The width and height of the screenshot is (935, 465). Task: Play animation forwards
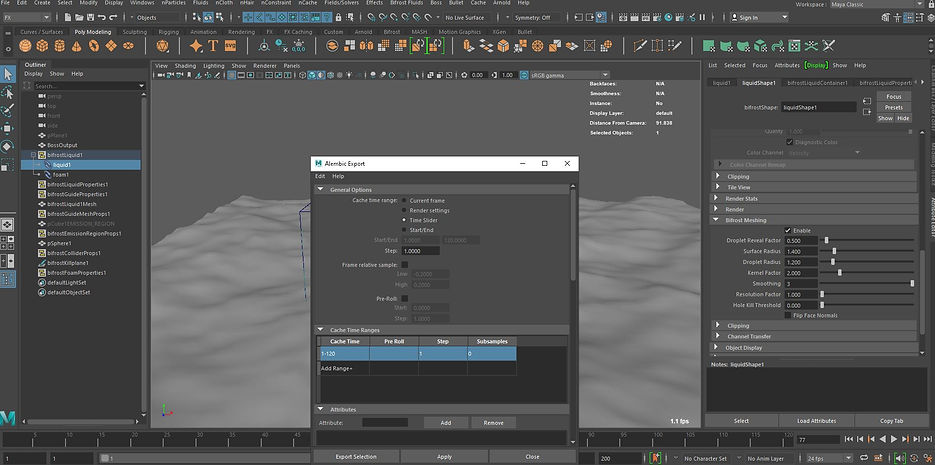(894, 439)
